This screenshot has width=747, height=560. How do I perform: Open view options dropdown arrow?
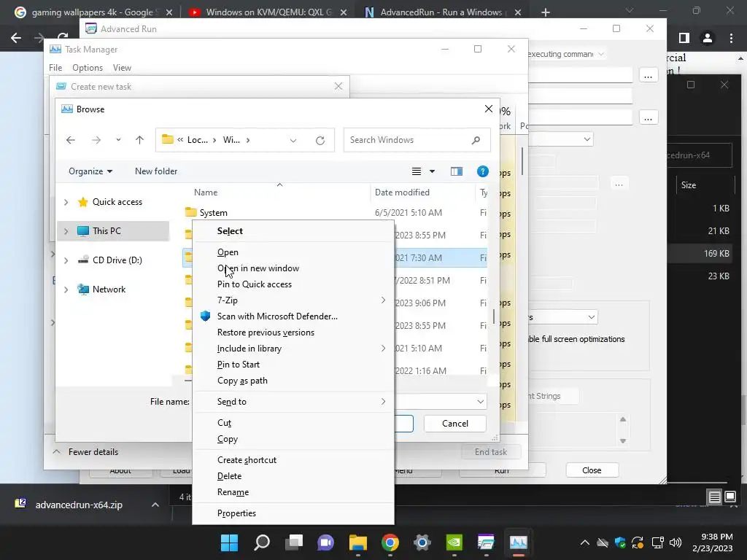point(432,171)
